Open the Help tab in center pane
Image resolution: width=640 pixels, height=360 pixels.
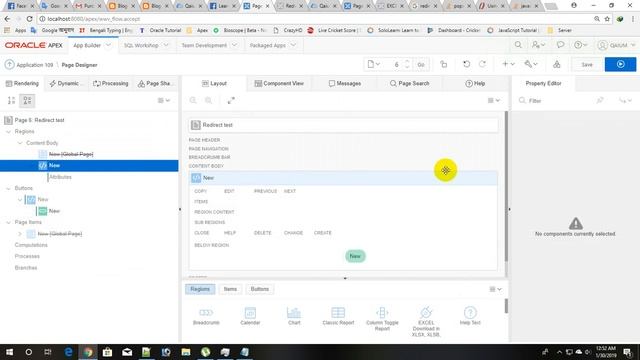[x=475, y=83]
